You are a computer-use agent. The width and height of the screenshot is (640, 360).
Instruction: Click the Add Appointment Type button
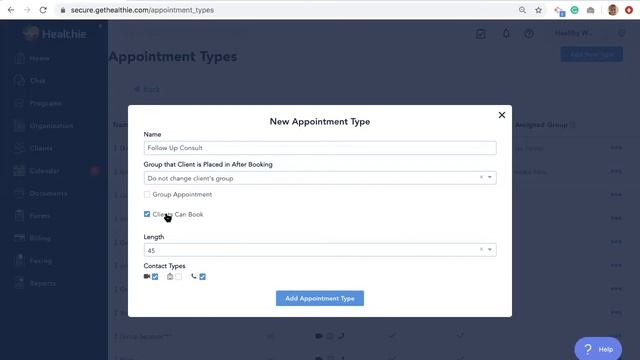[x=320, y=298]
